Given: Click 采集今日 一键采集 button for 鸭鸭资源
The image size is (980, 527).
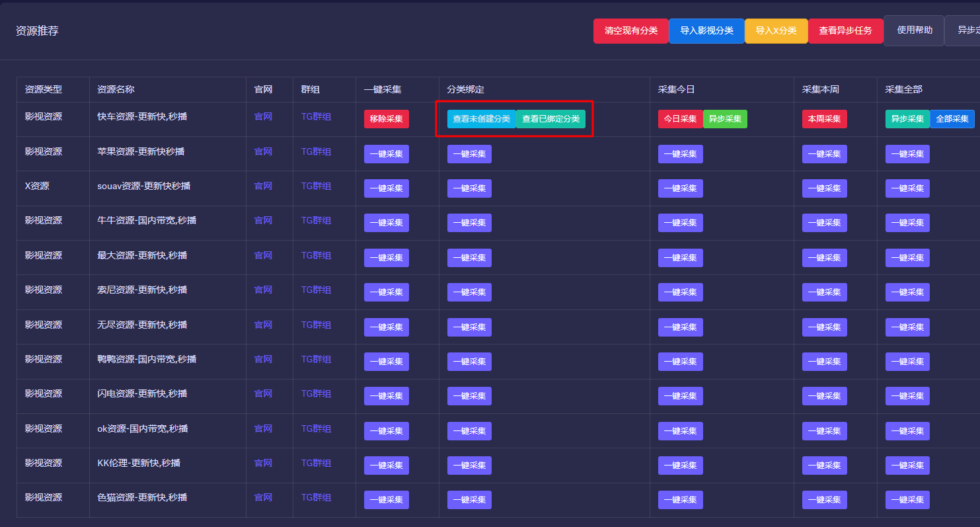Looking at the screenshot, I should point(680,362).
